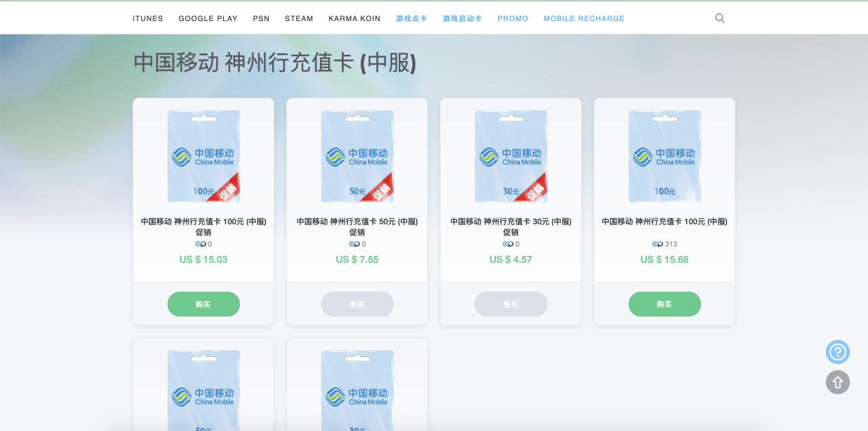Open the search magnifier icon
This screenshot has width=868, height=431.
(x=720, y=18)
